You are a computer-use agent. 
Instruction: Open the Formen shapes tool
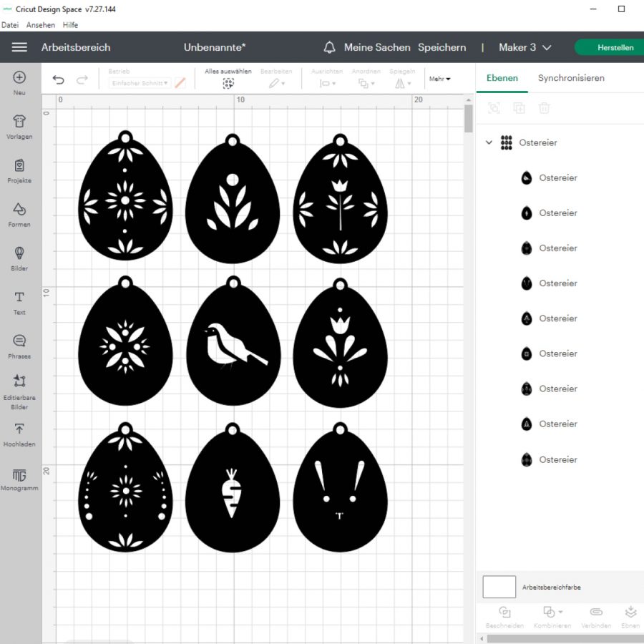click(x=19, y=209)
